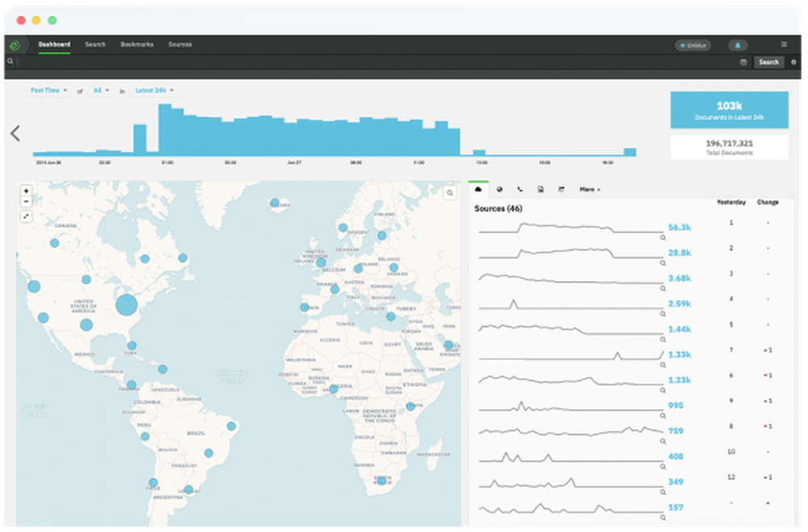Open the hamburger menu at top right
Viewport: 808px width, 532px height.
point(784,44)
